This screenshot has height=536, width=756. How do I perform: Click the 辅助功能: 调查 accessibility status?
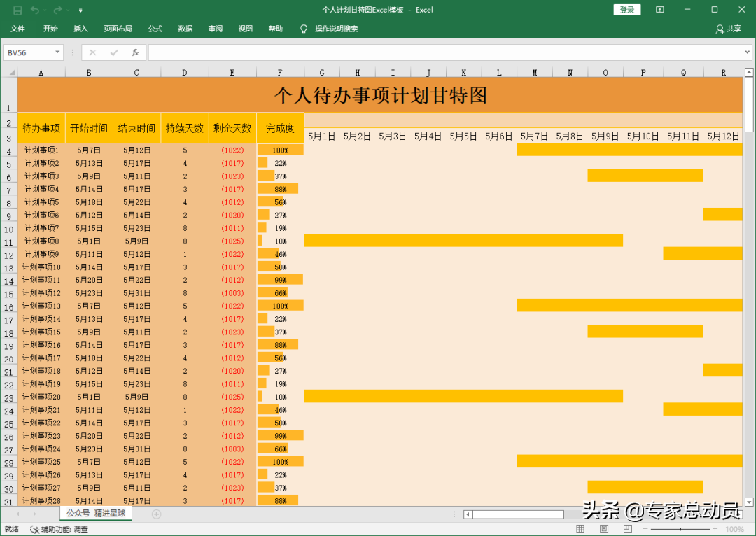pos(59,529)
